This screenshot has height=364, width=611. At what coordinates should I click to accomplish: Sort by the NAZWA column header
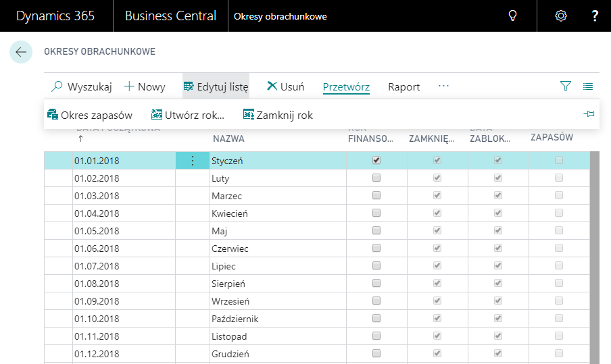point(228,138)
